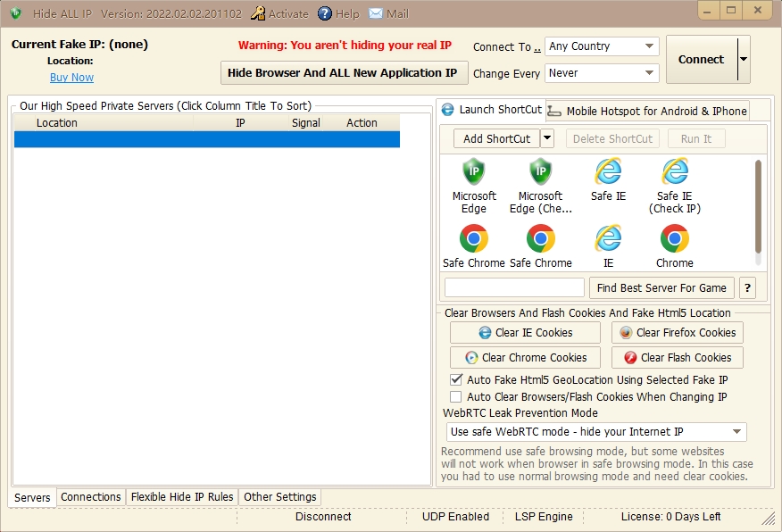Click the Hide Browser And ALL New Application IP button
This screenshot has width=782, height=532.
pyautogui.click(x=343, y=72)
